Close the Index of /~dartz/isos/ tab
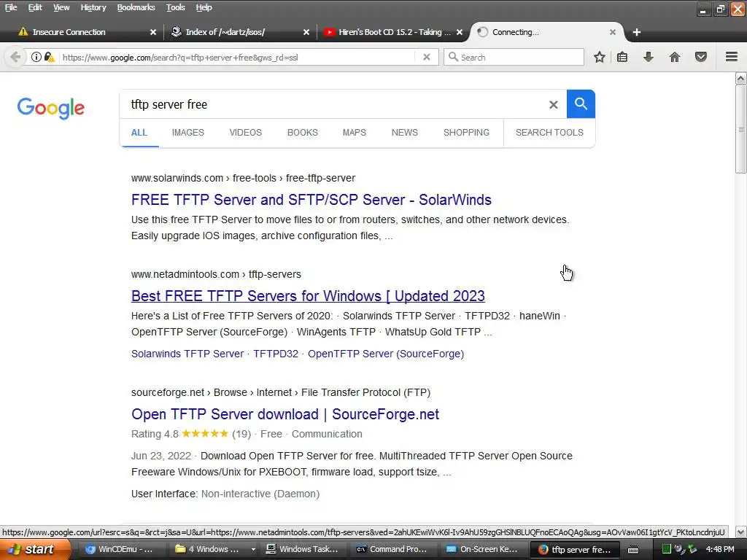This screenshot has width=747, height=560. (306, 32)
